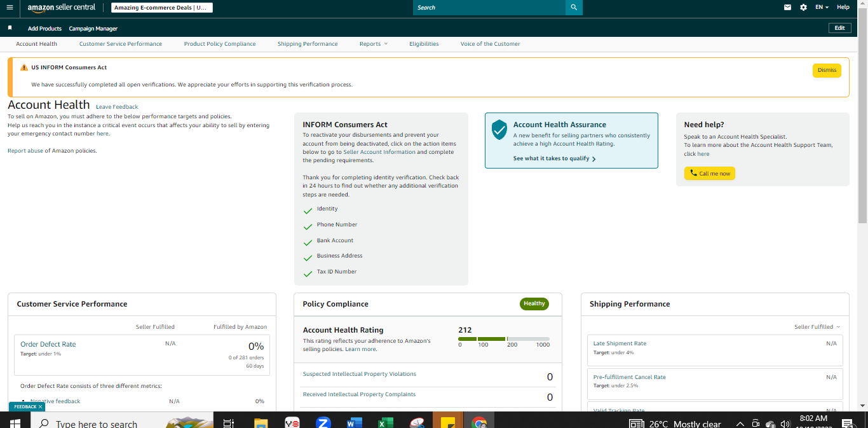Viewport: 868px width, 428px height.
Task: Open Microsoft Excel from the taskbar
Action: [385, 424]
